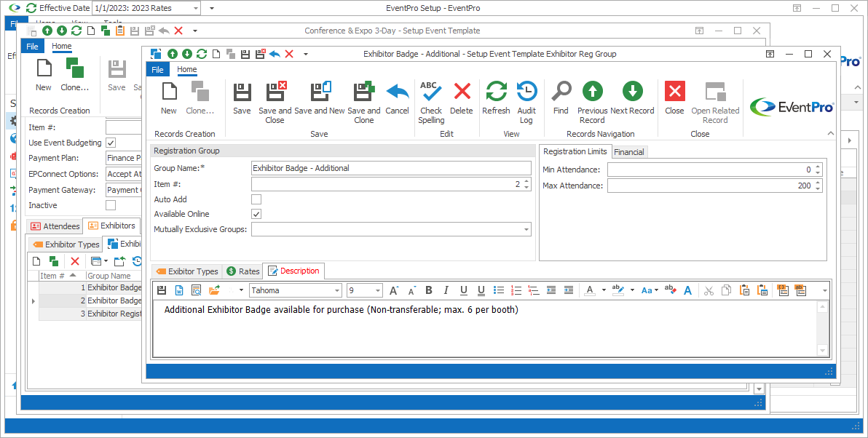Apply bulleted list in the description editor
The image size is (868, 438).
pos(499,290)
